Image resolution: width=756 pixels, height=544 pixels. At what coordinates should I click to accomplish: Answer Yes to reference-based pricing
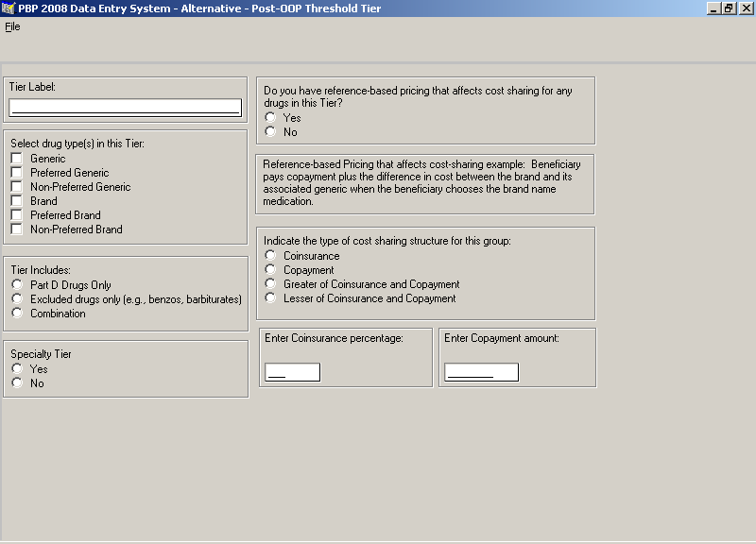click(x=270, y=118)
